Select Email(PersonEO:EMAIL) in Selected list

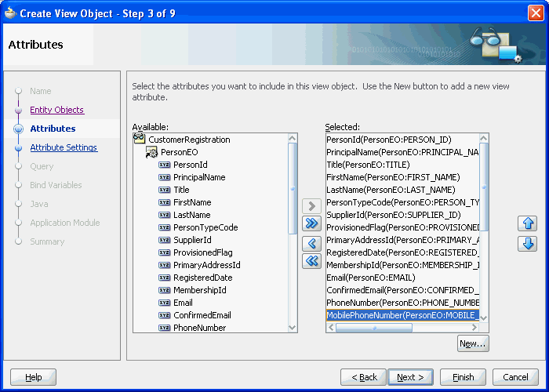click(402, 278)
